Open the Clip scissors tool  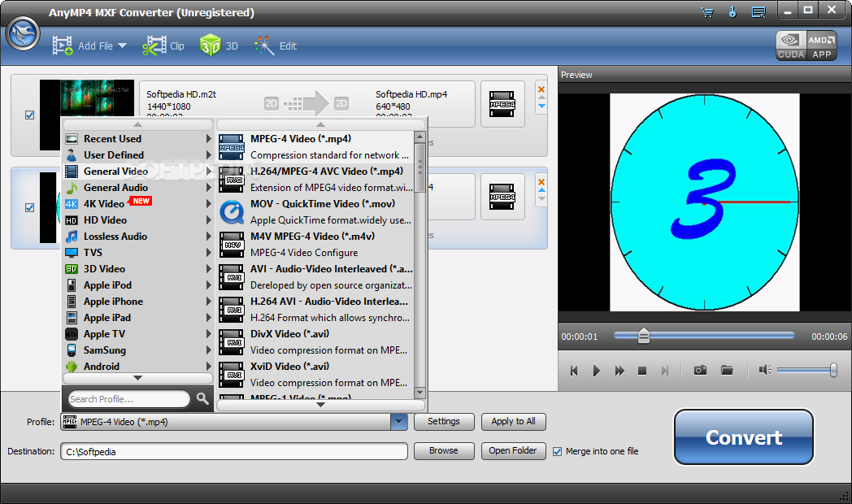pyautogui.click(x=163, y=46)
